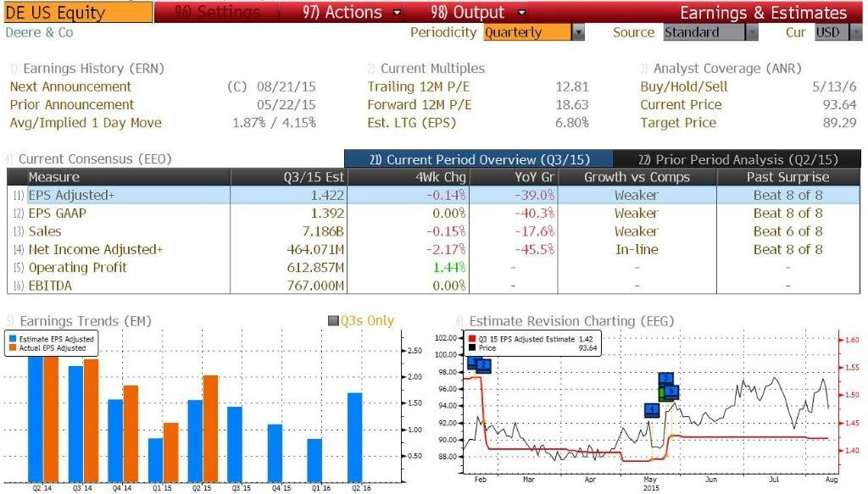Click Target Price value 89.29
Screen dimensions: 868x494
840,123
